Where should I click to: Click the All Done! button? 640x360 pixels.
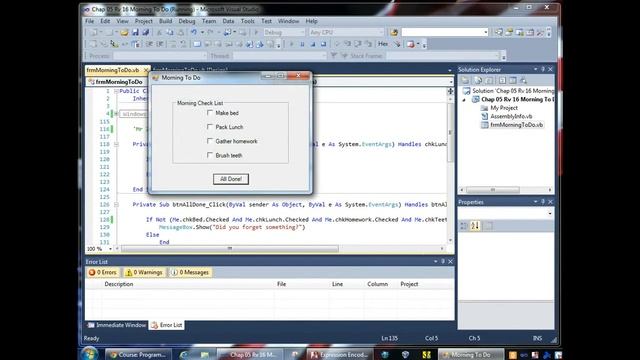point(231,179)
